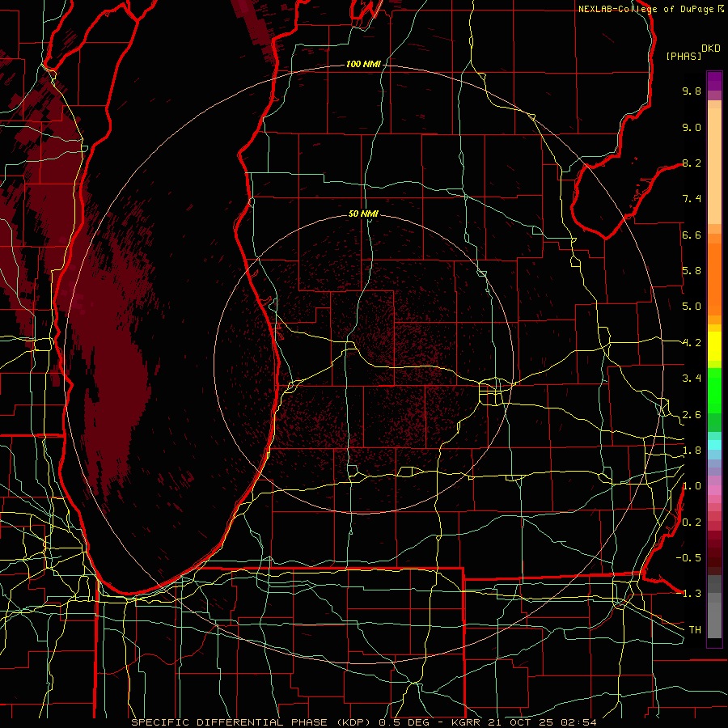The image size is (728, 728).
Task: Click the bright green band of color scale
Action: (x=714, y=389)
